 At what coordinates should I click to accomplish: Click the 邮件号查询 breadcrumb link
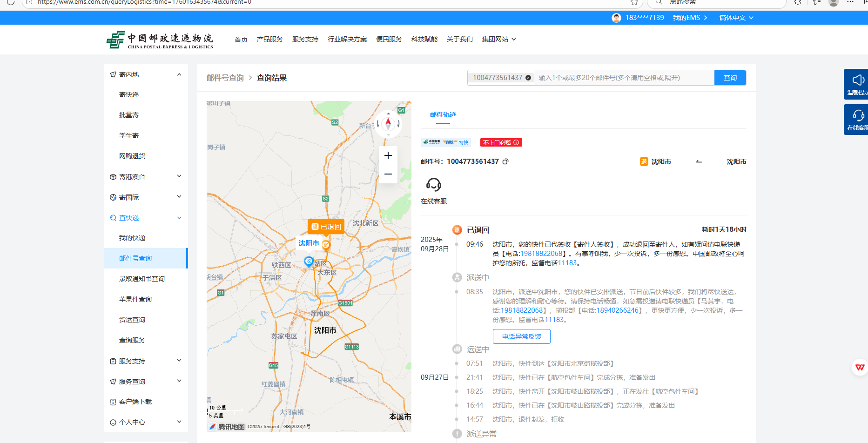coord(225,78)
